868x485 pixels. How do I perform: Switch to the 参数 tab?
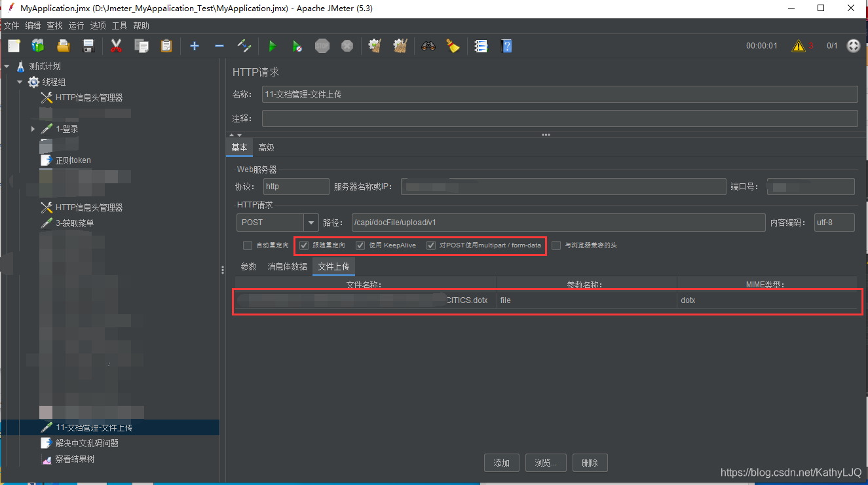point(249,266)
